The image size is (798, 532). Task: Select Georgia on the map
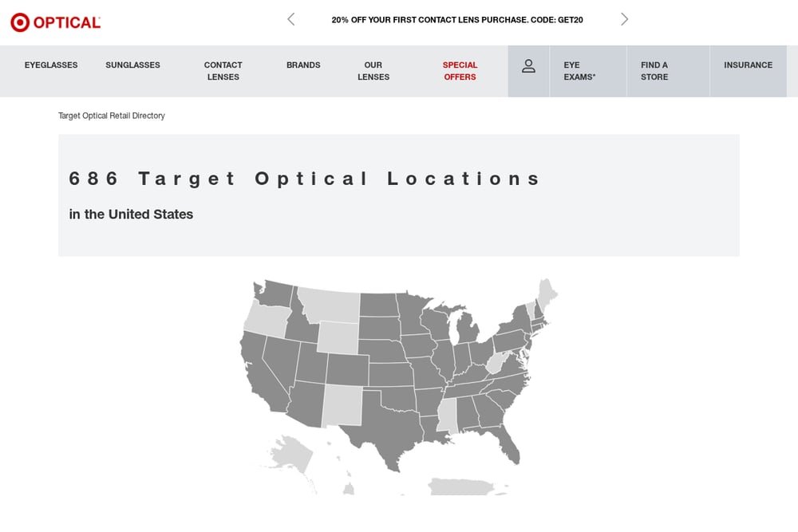click(488, 411)
